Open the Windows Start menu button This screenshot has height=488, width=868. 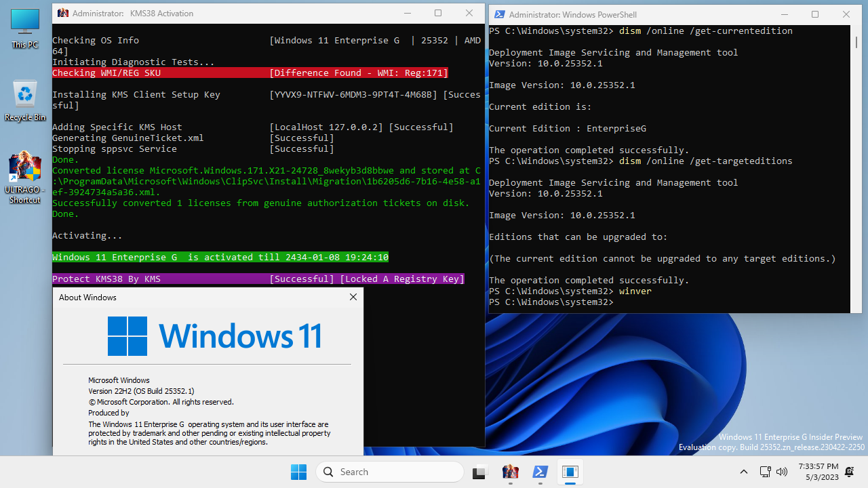298,472
